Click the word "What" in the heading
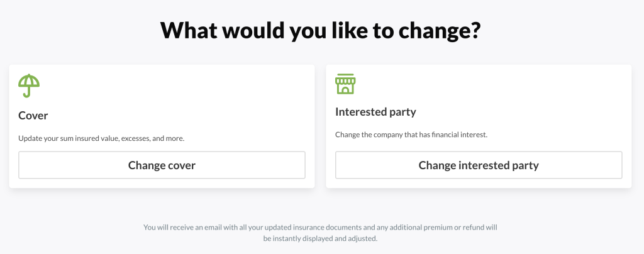The image size is (644, 254). (x=190, y=30)
